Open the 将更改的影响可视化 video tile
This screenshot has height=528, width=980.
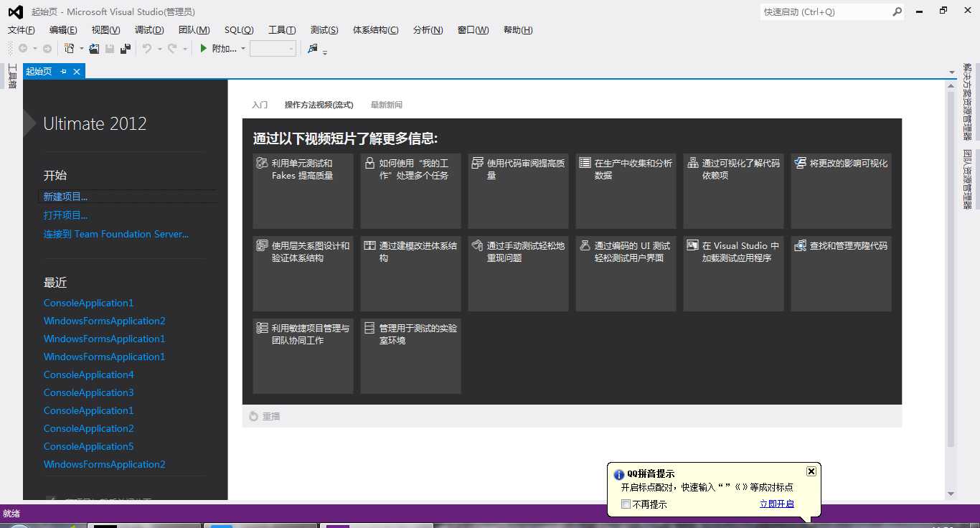[x=842, y=191]
